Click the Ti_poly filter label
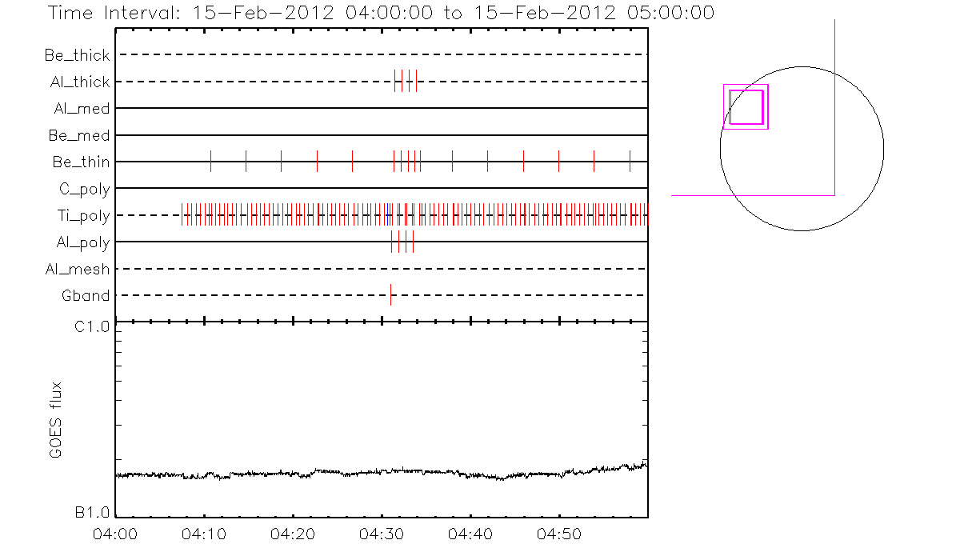 point(83,216)
